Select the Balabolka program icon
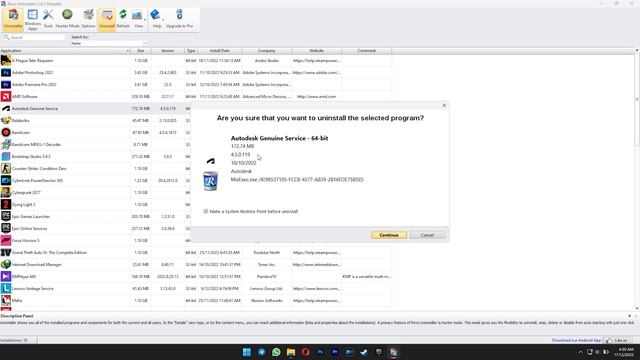 pos(6,120)
